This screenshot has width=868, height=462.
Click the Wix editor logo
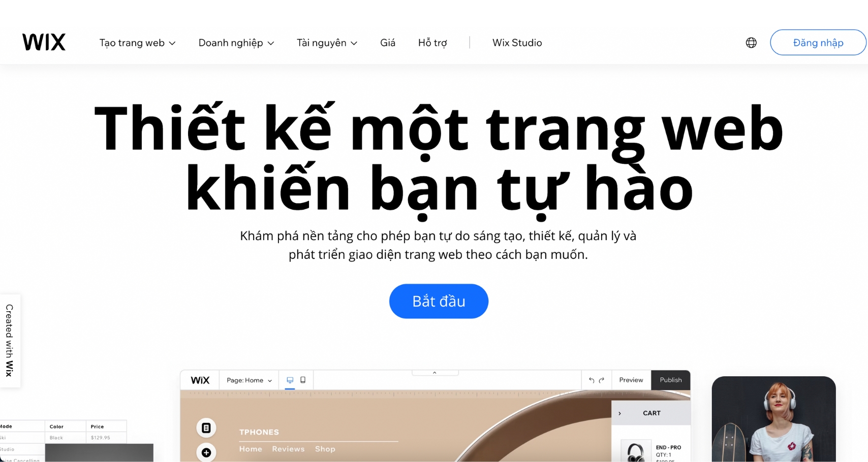pyautogui.click(x=200, y=380)
